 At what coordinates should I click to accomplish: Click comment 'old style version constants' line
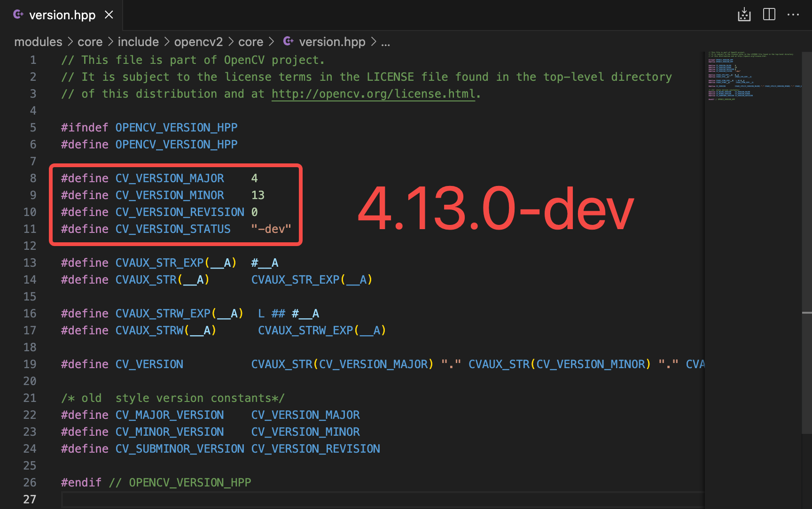(173, 398)
